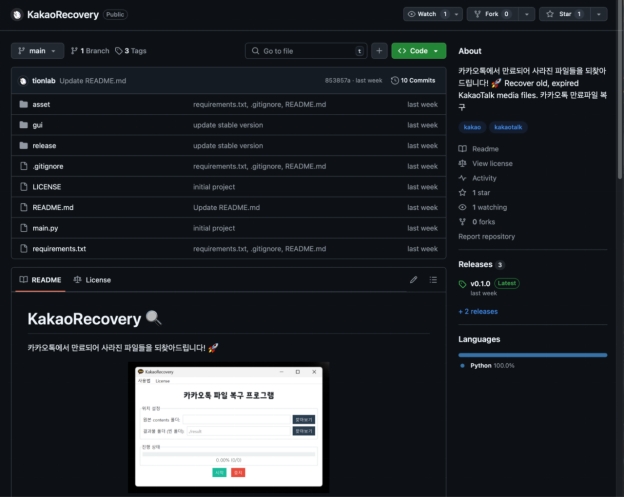Select the README tab
Viewport: 624px width, 498px height.
pyautogui.click(x=40, y=280)
